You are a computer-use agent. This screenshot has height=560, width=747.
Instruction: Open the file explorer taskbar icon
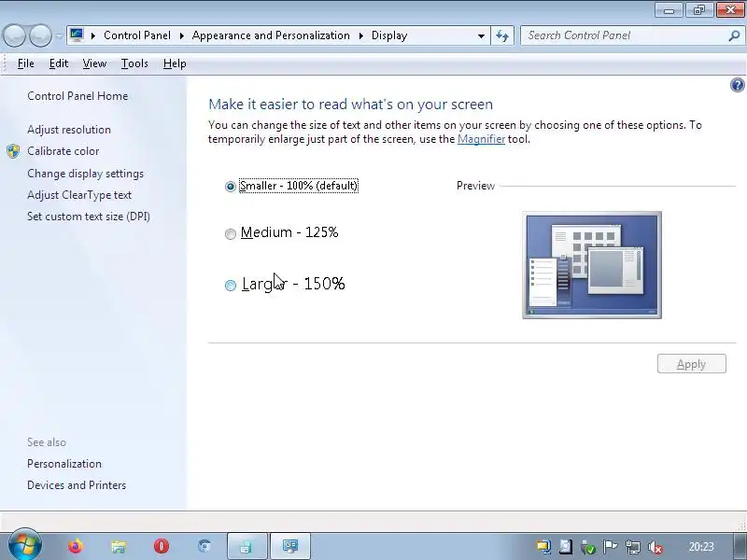click(119, 546)
